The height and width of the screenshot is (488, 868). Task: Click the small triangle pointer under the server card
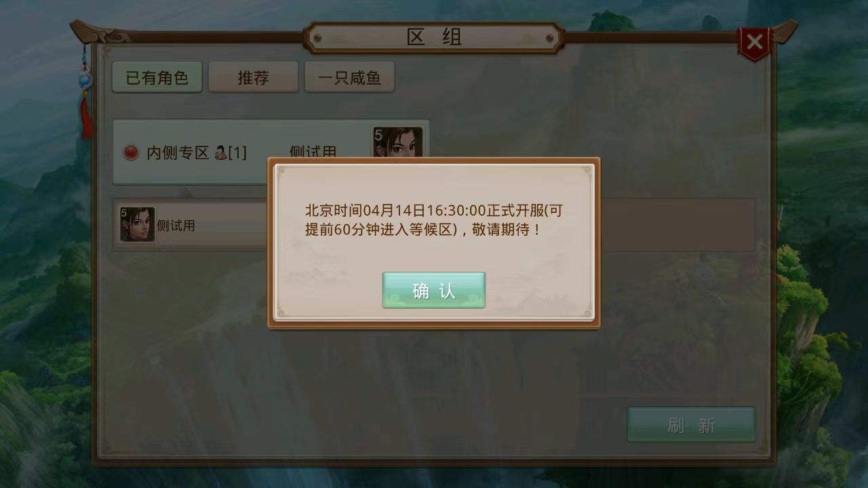pyautogui.click(x=187, y=192)
